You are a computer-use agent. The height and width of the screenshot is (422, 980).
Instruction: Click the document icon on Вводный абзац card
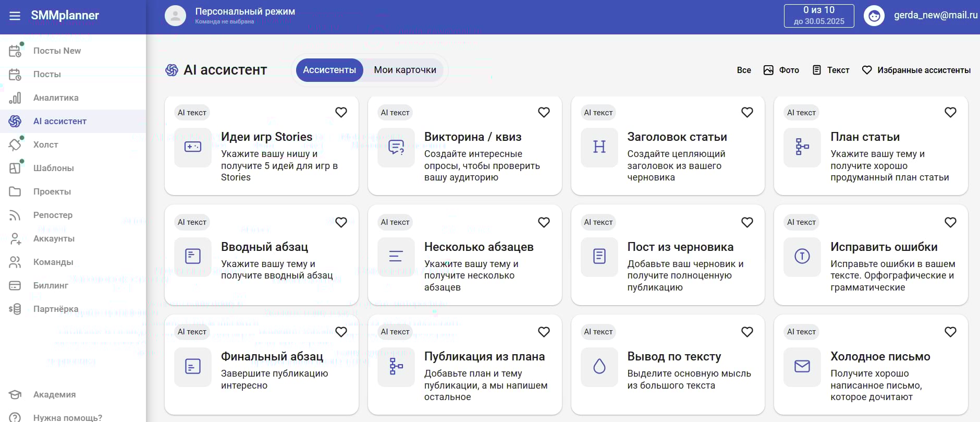[193, 257]
